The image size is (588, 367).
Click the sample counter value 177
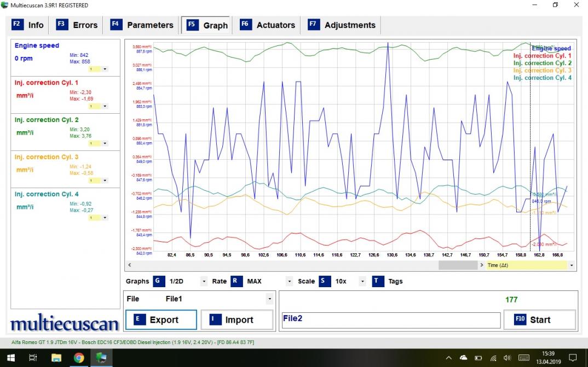(x=511, y=300)
